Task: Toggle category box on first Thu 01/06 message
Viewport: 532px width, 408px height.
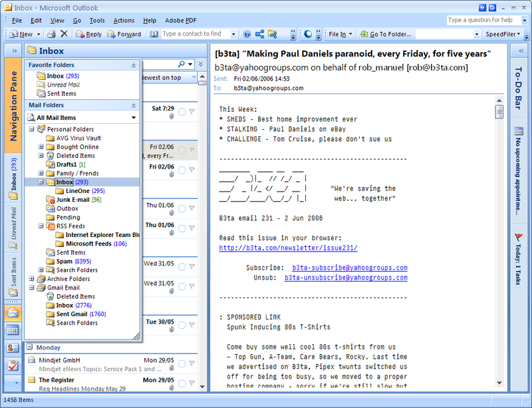Action: pos(182,208)
